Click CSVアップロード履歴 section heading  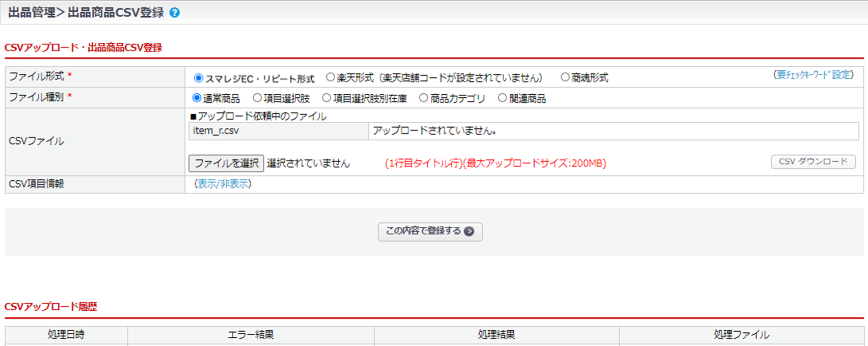[x=51, y=307]
